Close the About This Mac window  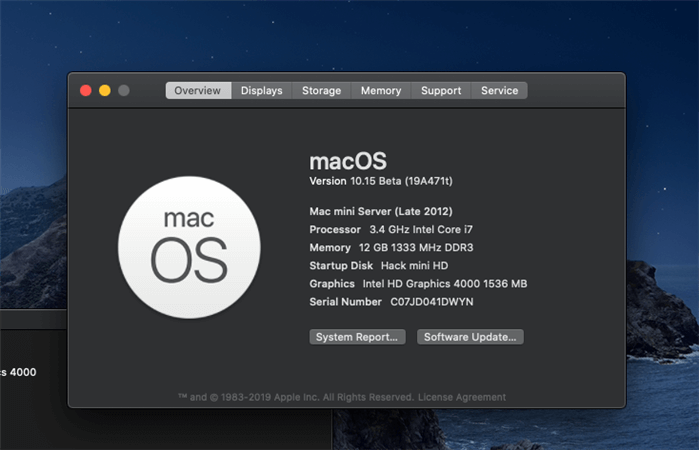click(x=86, y=91)
